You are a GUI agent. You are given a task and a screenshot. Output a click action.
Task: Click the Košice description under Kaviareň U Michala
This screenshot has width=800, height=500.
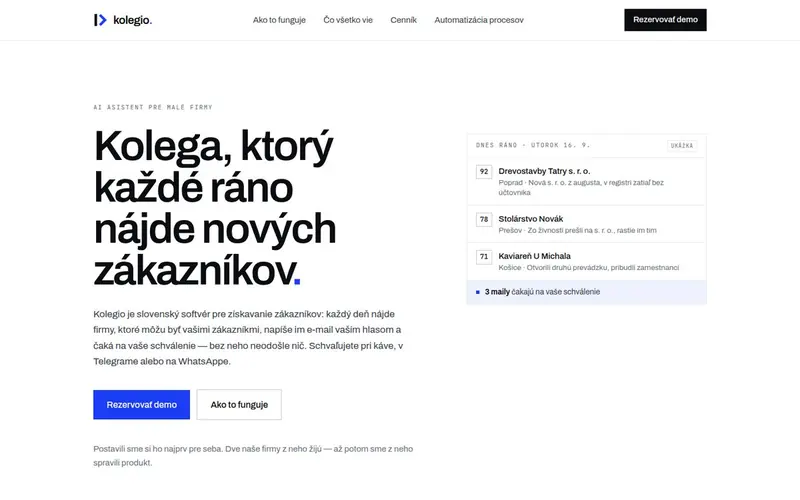click(589, 268)
